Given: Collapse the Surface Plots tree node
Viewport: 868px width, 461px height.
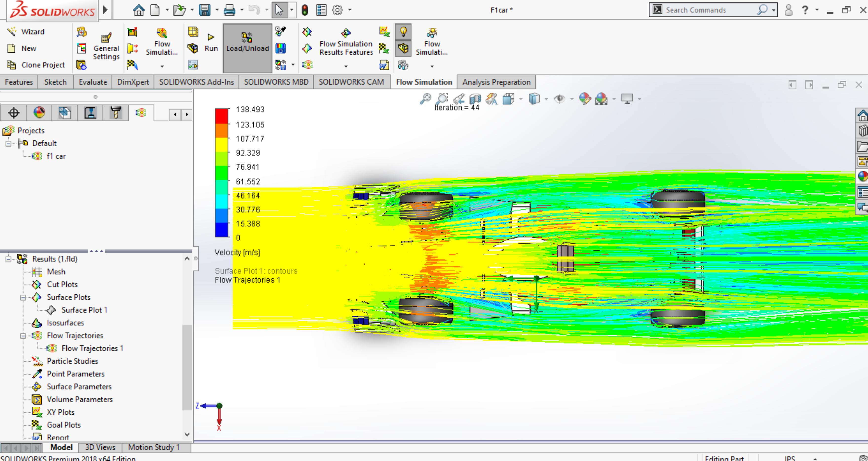Looking at the screenshot, I should pyautogui.click(x=23, y=298).
